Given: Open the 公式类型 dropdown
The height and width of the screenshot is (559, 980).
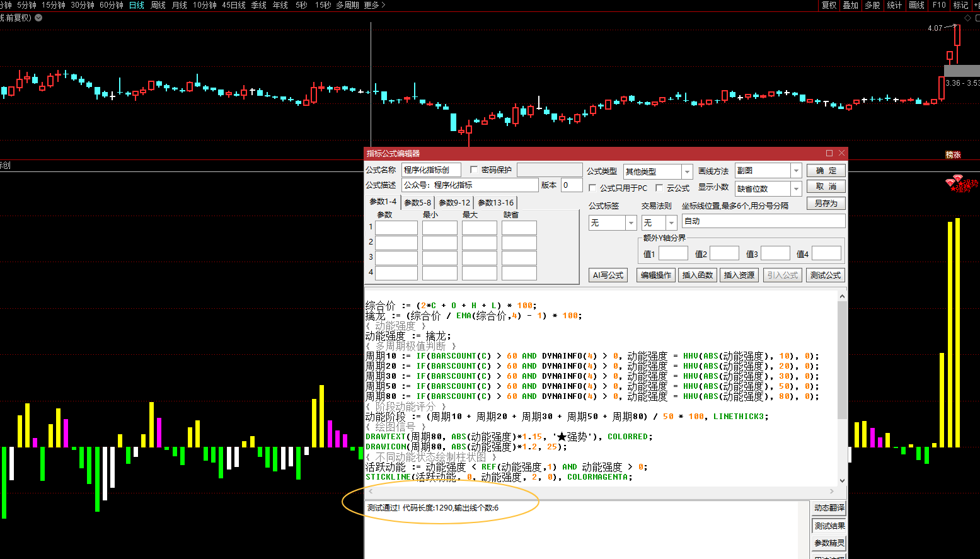Looking at the screenshot, I should tap(686, 171).
